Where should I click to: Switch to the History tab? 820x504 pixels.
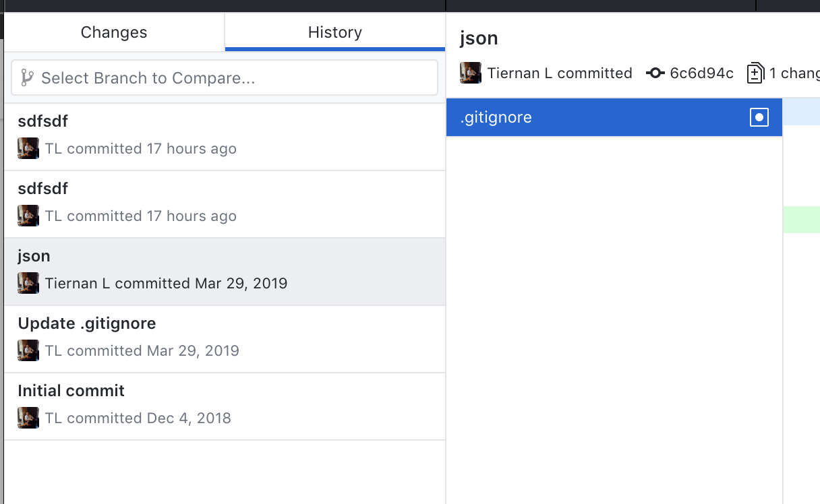(334, 32)
